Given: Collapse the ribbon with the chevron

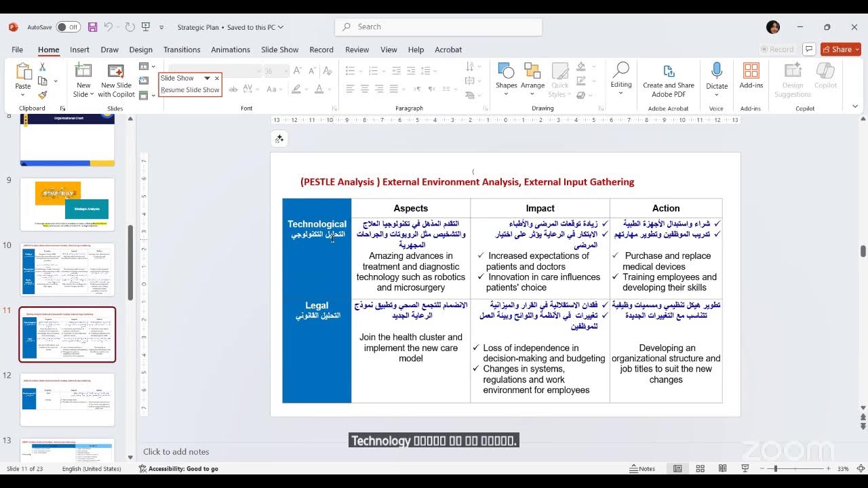Looking at the screenshot, I should coord(854,106).
